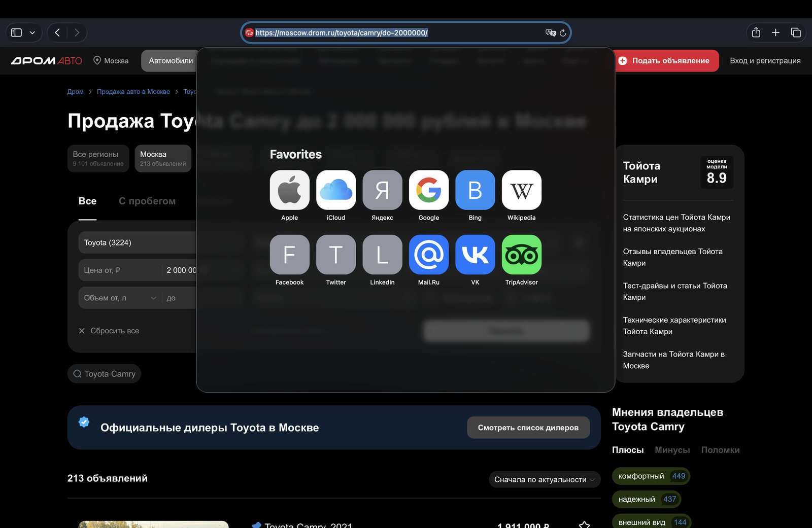Show the tab overview
This screenshot has width=812, height=528.
[x=795, y=32]
